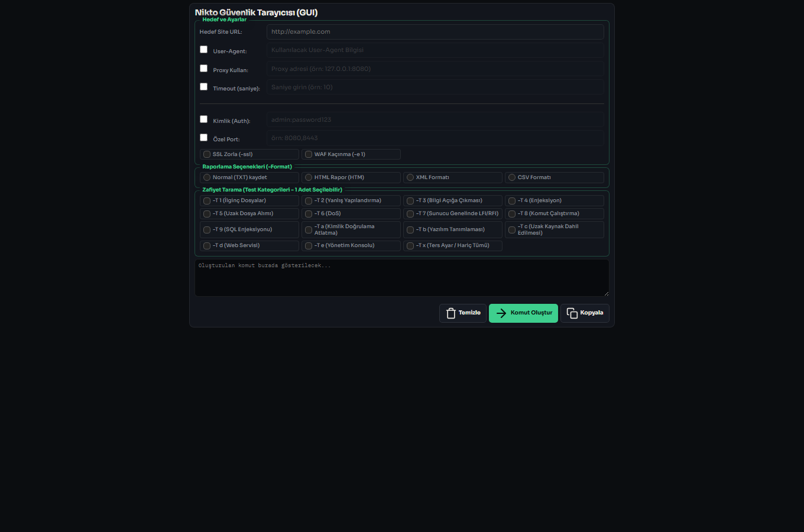Click the User-Agent text field
Viewport: 804px width, 532px height.
(x=435, y=50)
